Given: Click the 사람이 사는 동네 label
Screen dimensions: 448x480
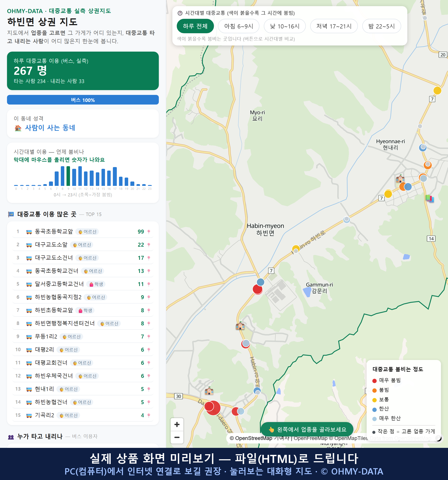Looking at the screenshot, I should point(50,128).
